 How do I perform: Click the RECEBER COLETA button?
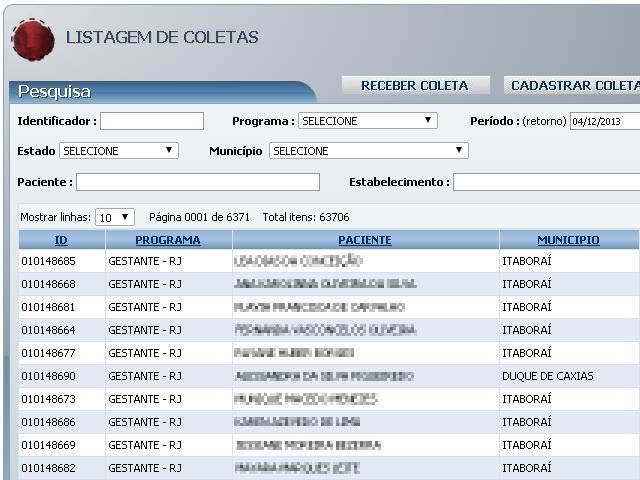pyautogui.click(x=415, y=86)
